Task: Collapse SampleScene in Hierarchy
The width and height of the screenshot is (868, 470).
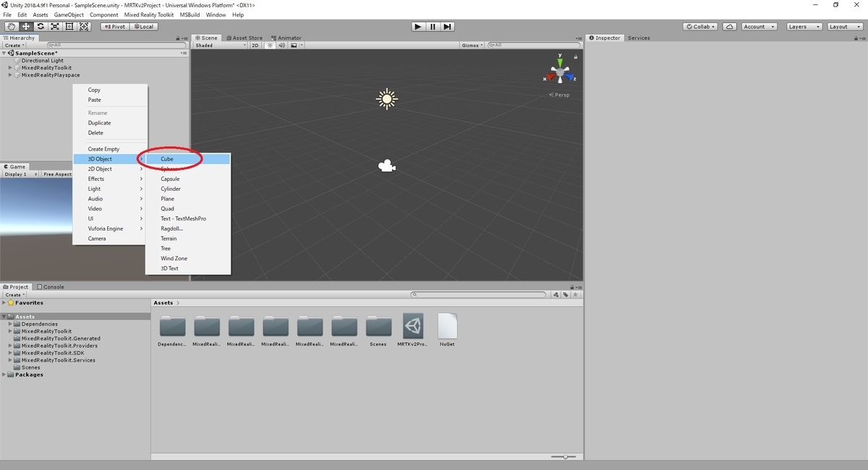Action: (x=4, y=53)
